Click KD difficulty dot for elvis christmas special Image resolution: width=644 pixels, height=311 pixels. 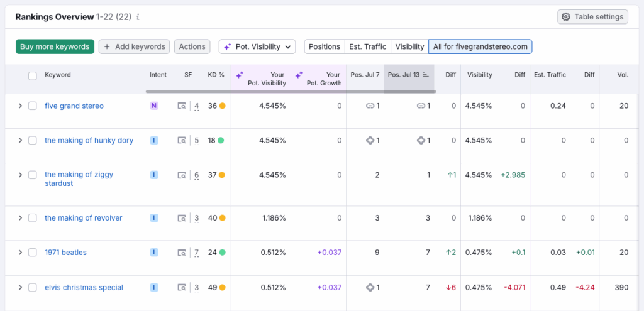point(222,288)
